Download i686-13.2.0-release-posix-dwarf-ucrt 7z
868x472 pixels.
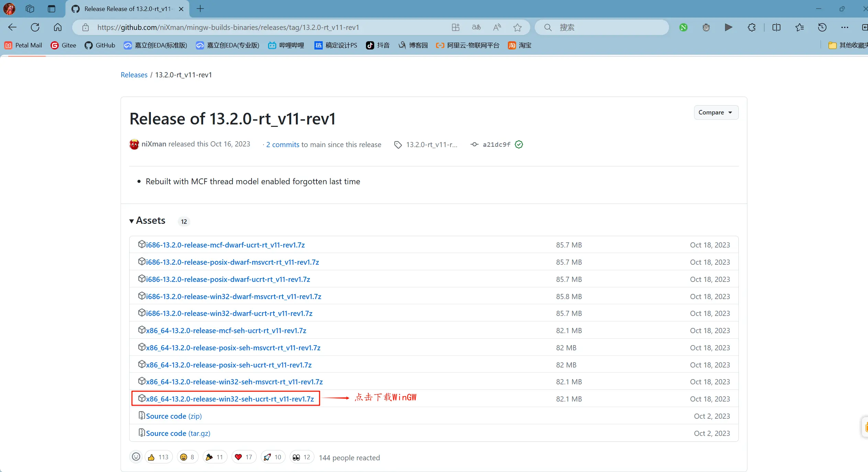point(228,279)
